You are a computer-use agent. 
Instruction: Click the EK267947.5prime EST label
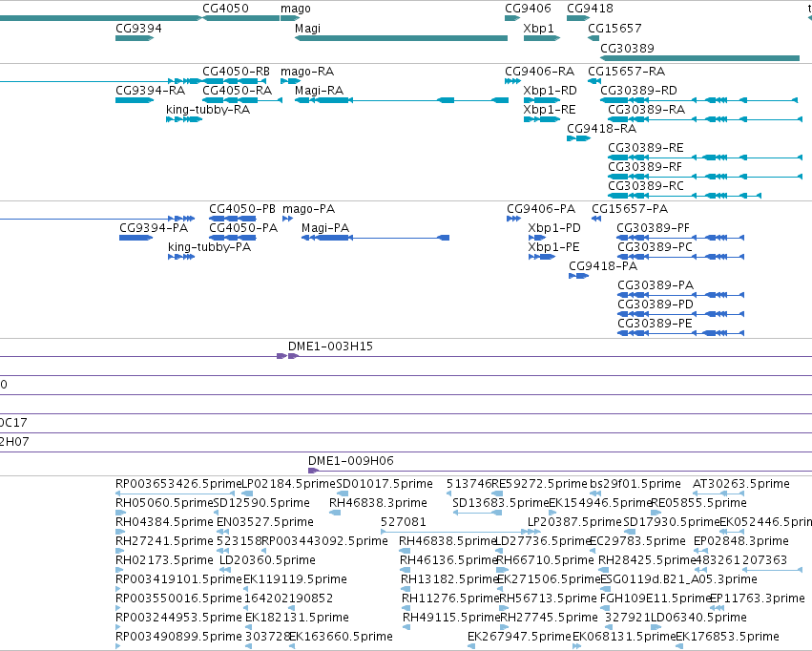(519, 637)
